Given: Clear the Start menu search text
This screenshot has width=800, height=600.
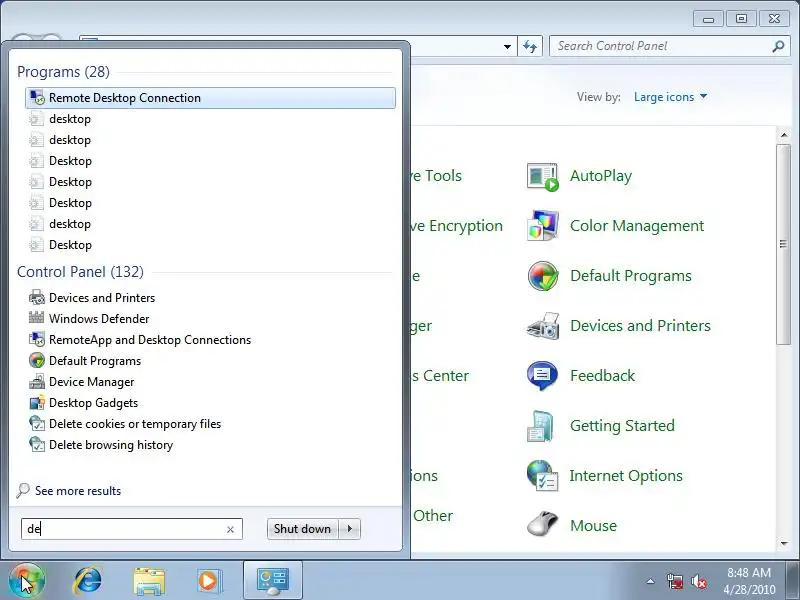Looking at the screenshot, I should pyautogui.click(x=230, y=530).
